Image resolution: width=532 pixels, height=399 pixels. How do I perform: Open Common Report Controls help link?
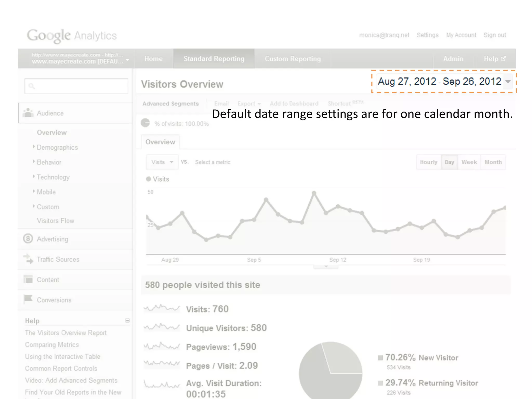pyautogui.click(x=61, y=368)
